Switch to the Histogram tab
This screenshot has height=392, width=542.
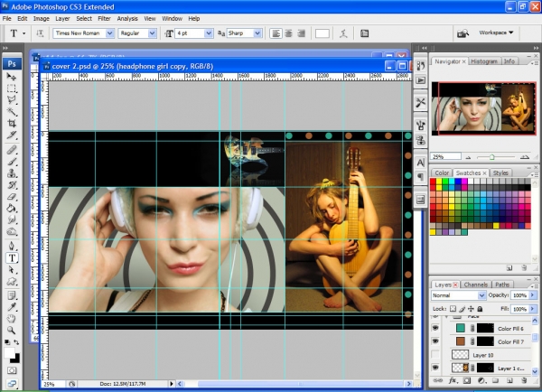point(484,61)
